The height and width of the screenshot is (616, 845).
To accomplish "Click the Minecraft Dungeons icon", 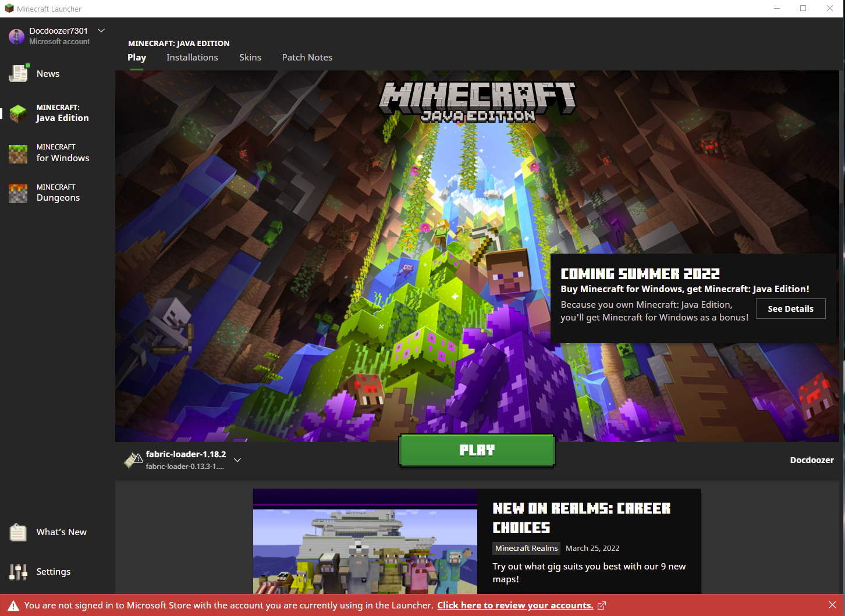I will 18,193.
